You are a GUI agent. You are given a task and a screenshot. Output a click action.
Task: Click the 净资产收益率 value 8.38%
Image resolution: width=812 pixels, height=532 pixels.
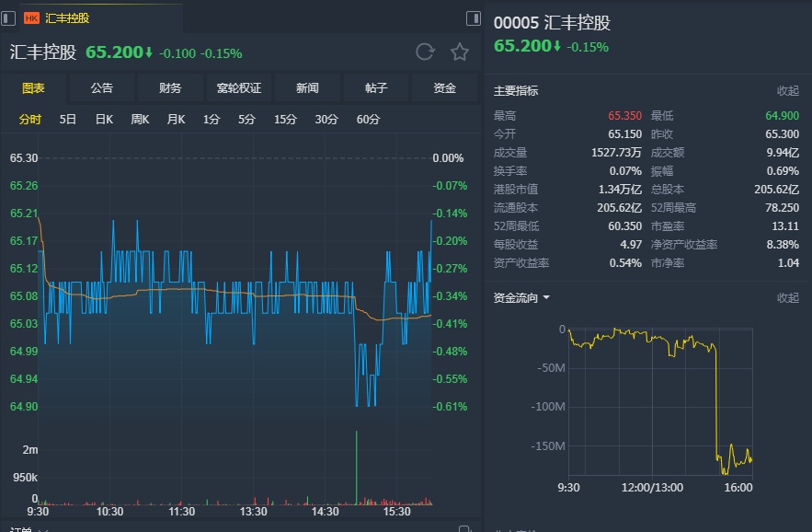783,245
